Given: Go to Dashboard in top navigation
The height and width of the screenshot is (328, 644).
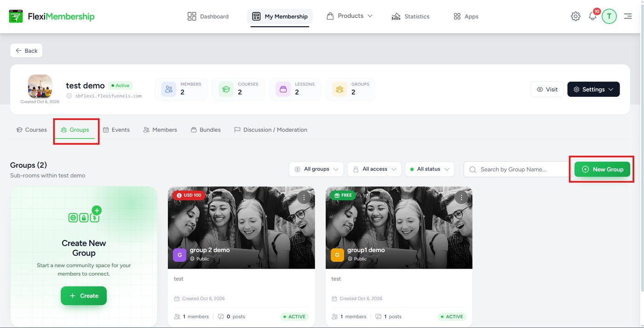Looking at the screenshot, I should coord(208,17).
